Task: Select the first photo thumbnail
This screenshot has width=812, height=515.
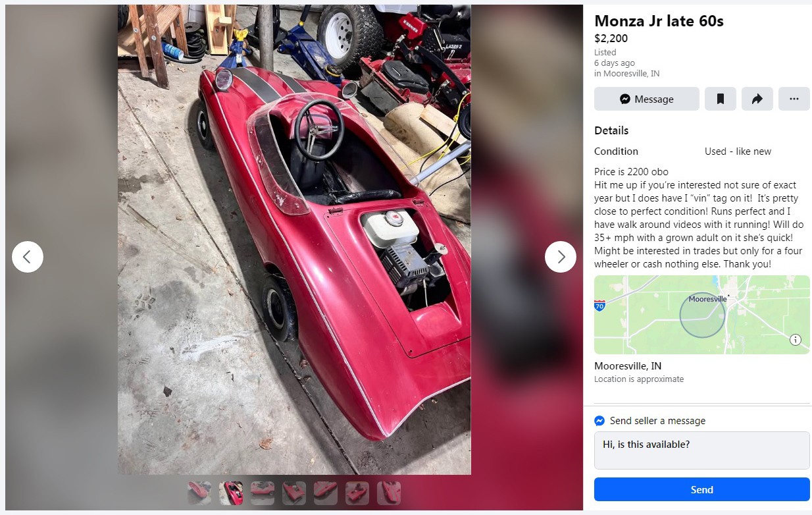Action: [199, 493]
